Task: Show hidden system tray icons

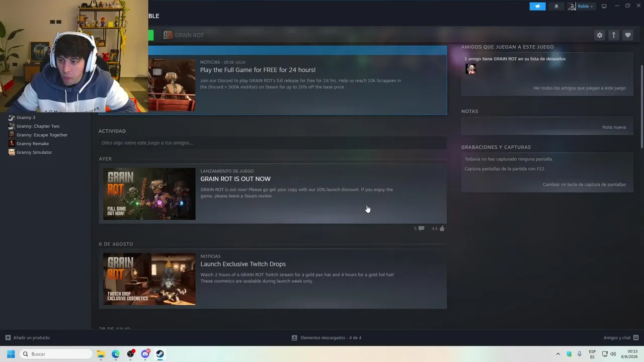Action: click(557, 354)
